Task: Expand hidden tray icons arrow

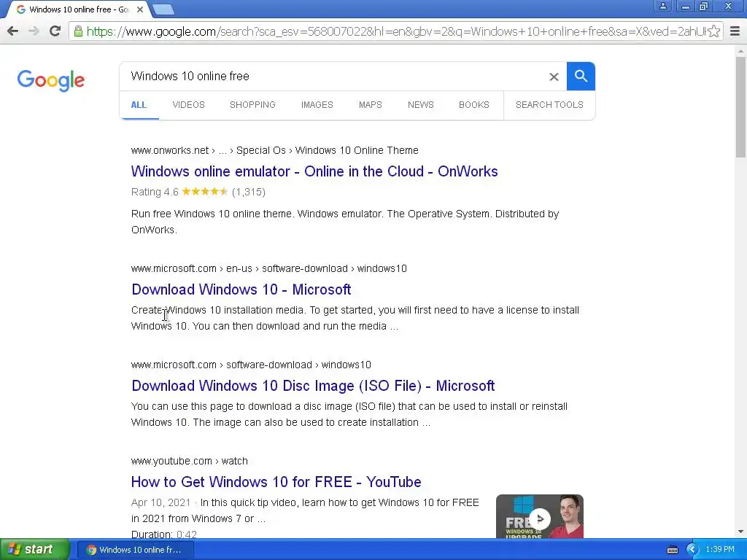Action: 692,550
